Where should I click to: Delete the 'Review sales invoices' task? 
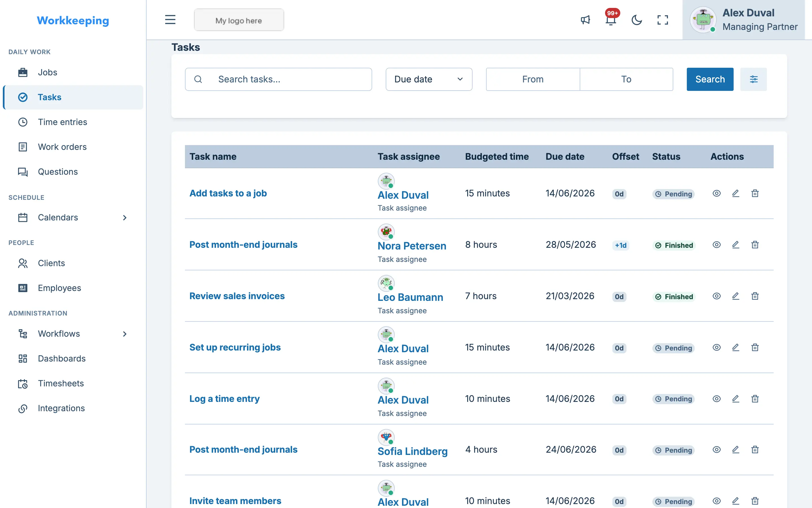click(755, 296)
